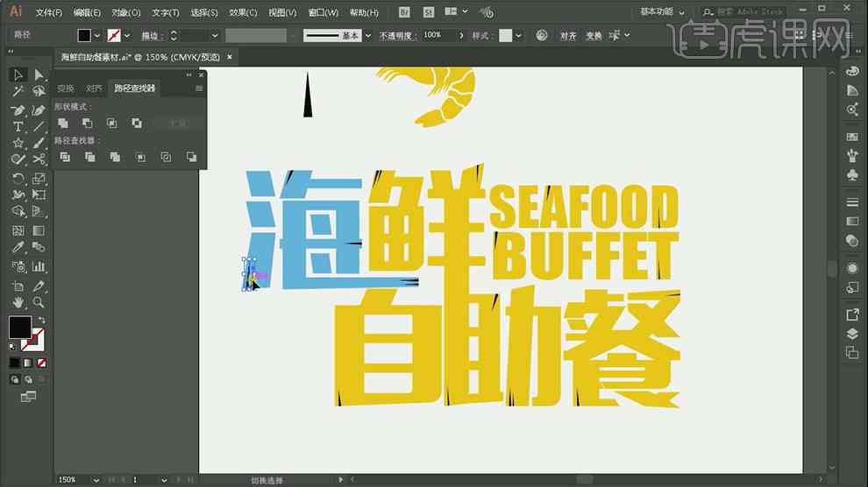
Task: Select the Selection tool arrow
Action: click(x=18, y=74)
